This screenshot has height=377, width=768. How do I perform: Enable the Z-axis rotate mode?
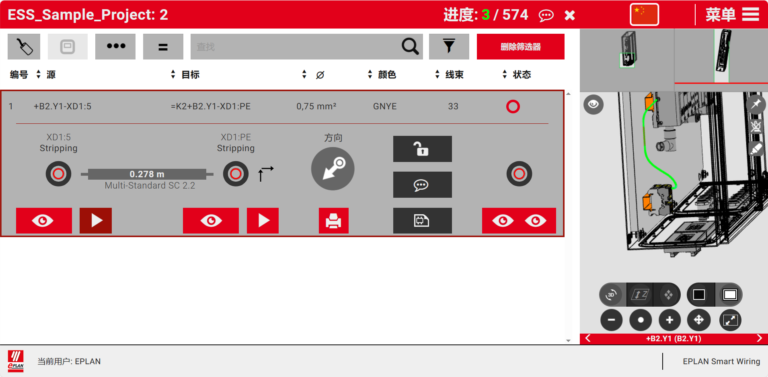(x=639, y=295)
